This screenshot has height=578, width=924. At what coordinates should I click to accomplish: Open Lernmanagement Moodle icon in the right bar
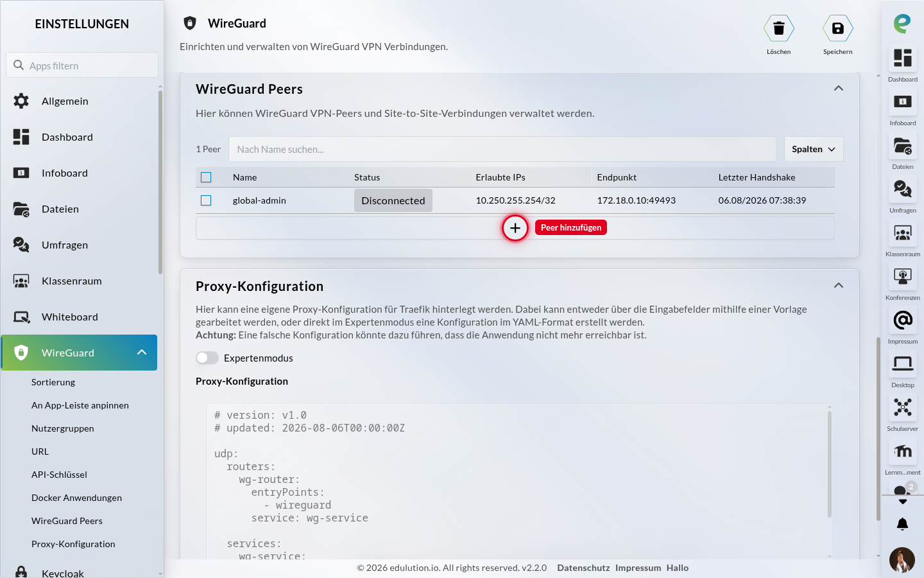pos(902,451)
